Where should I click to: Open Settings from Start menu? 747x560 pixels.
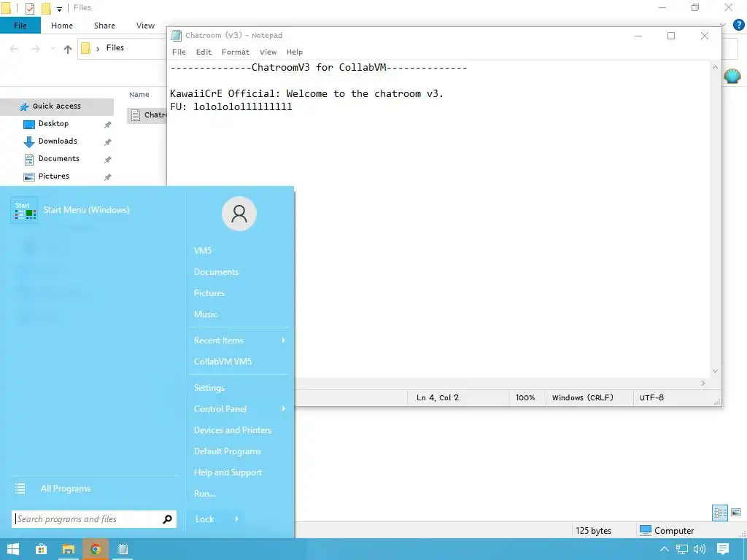209,388
